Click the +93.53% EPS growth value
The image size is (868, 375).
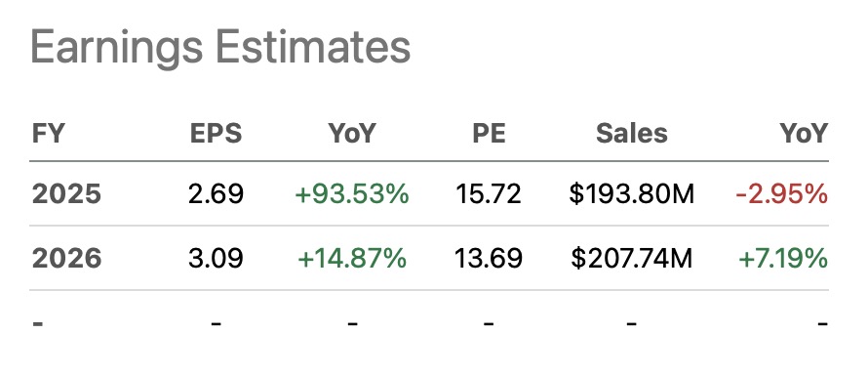pyautogui.click(x=352, y=194)
